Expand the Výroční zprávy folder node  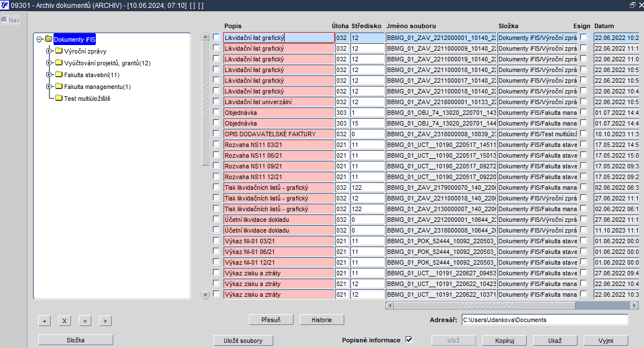pos(49,51)
